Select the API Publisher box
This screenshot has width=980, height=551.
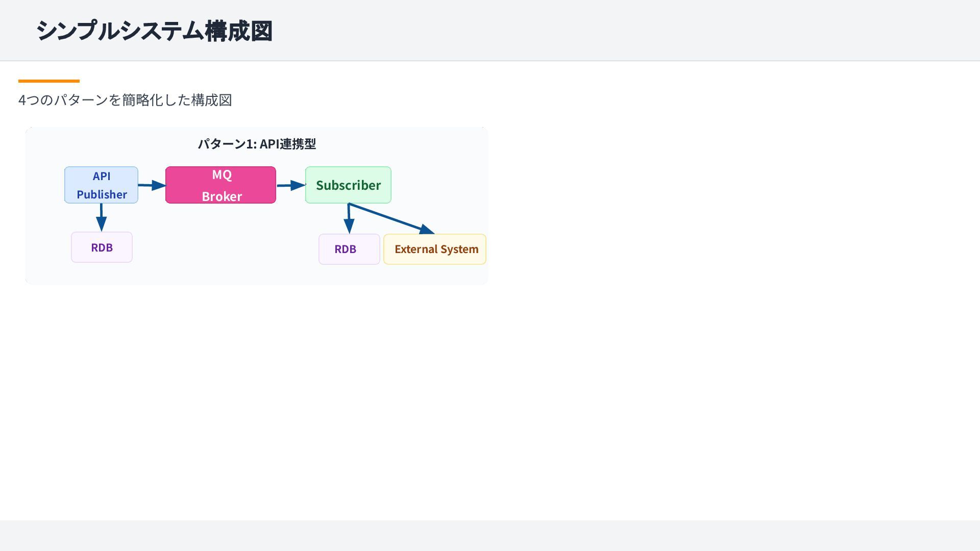[x=101, y=185]
